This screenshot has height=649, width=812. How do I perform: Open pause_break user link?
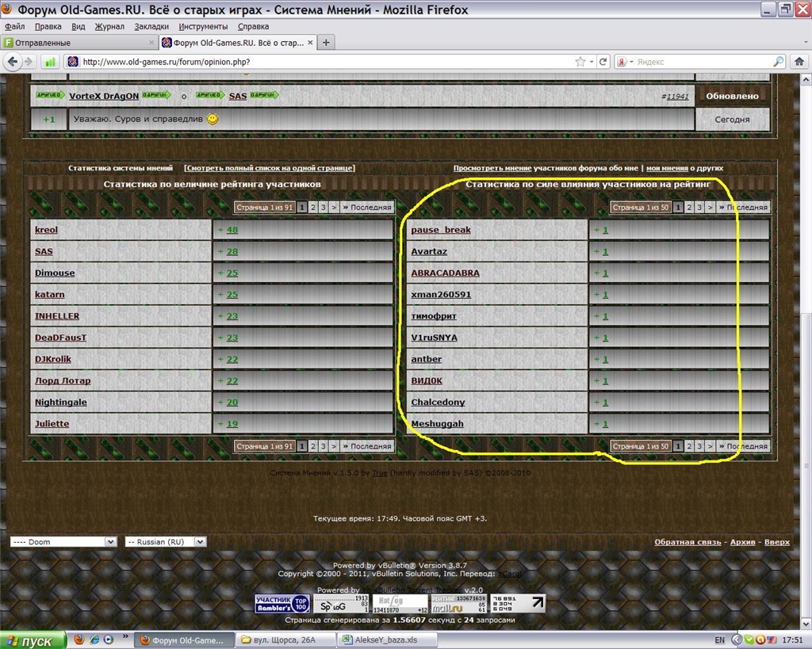(441, 230)
